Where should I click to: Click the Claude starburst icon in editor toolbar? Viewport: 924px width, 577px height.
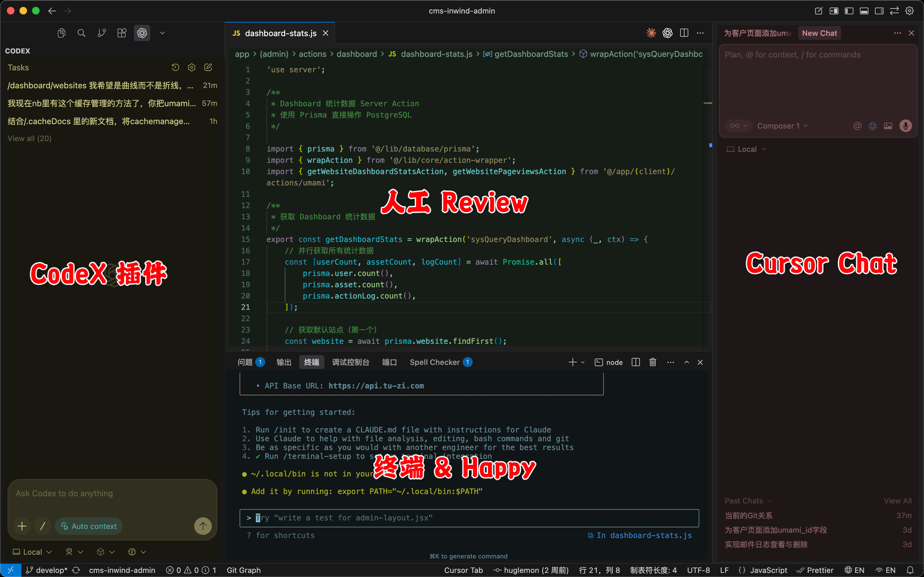coord(651,33)
